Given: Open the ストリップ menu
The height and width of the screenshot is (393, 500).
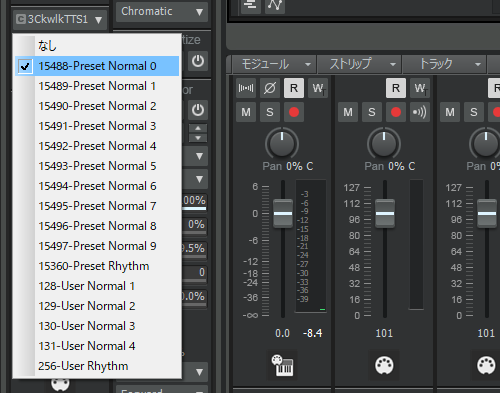Looking at the screenshot, I should 360,64.
